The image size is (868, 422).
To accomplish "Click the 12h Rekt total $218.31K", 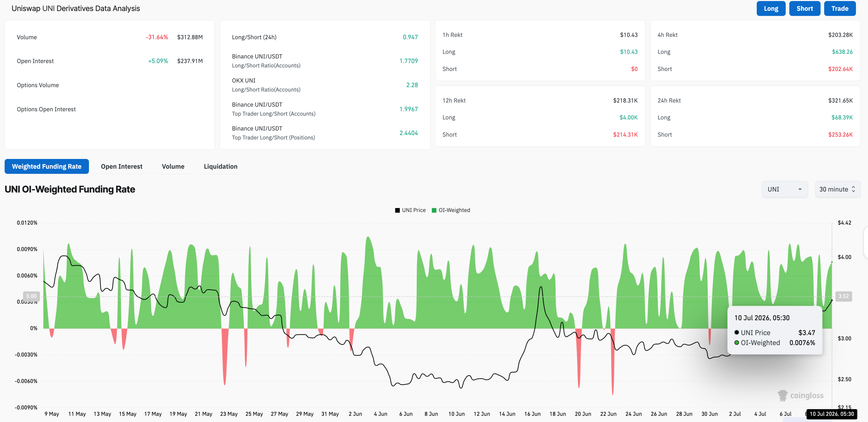I will pos(625,101).
